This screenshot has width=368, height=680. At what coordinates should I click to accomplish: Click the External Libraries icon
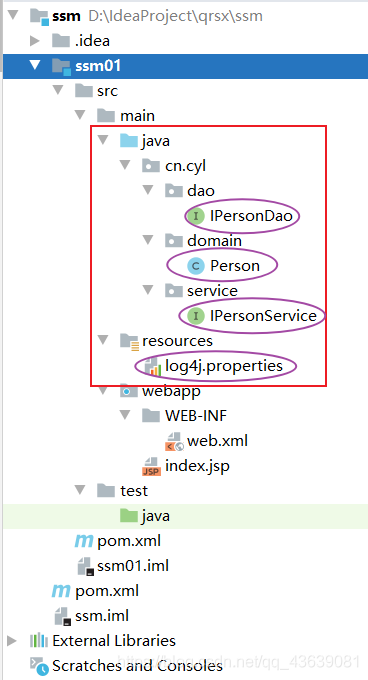pyautogui.click(x=39, y=641)
